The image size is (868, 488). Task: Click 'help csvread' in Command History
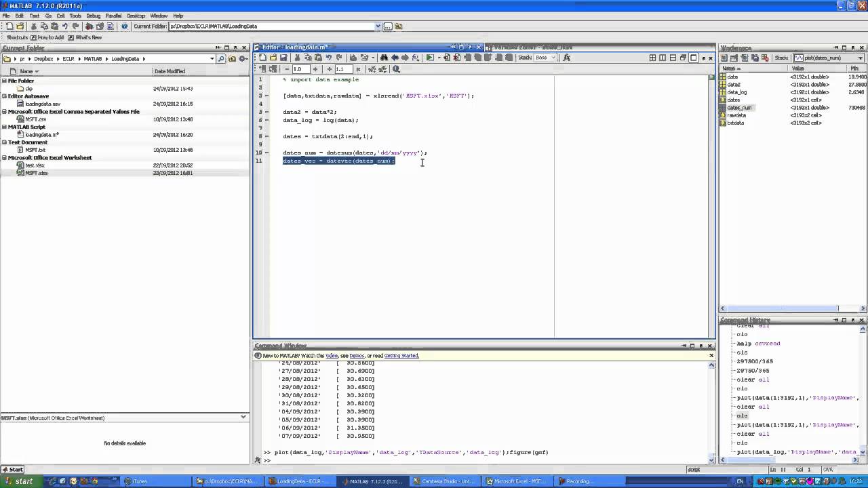[x=758, y=344]
